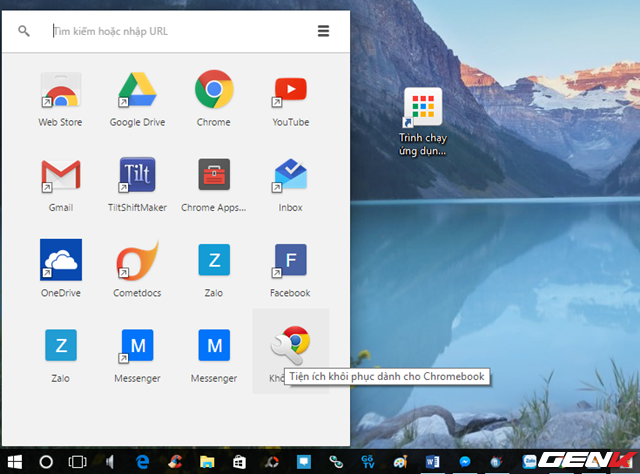The image size is (640, 474).
Task: Click the 'YouTube' label text
Action: pos(291,122)
